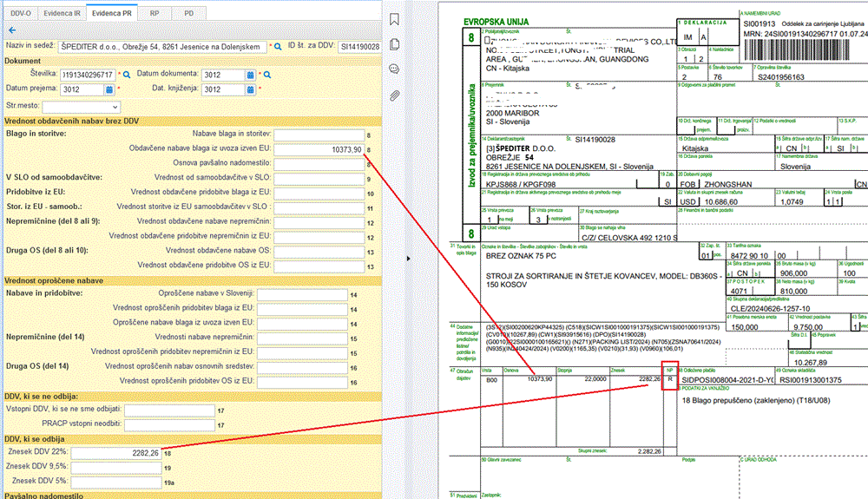Click the Datum prejema date field
The height and width of the screenshot is (499, 868).
click(82, 89)
